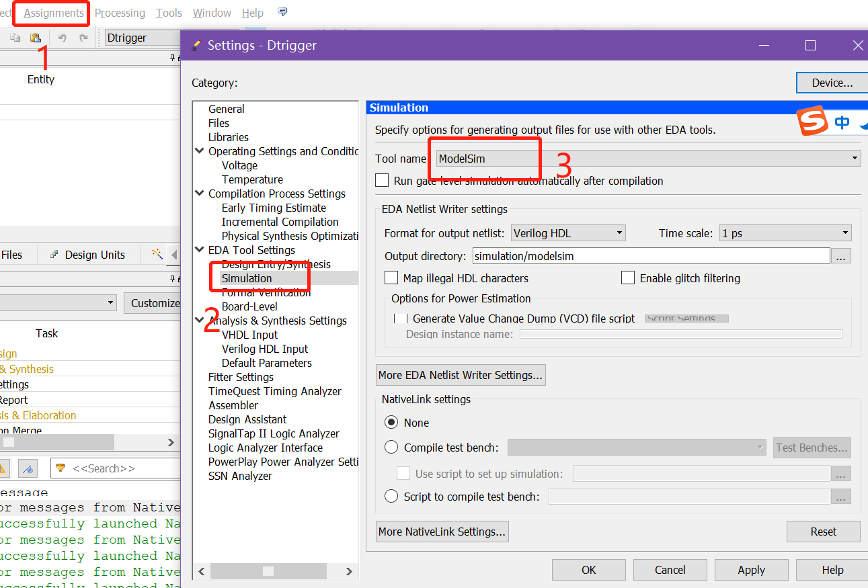The image size is (868, 588).
Task: Click the Customize button in Tasks panel
Action: point(152,303)
